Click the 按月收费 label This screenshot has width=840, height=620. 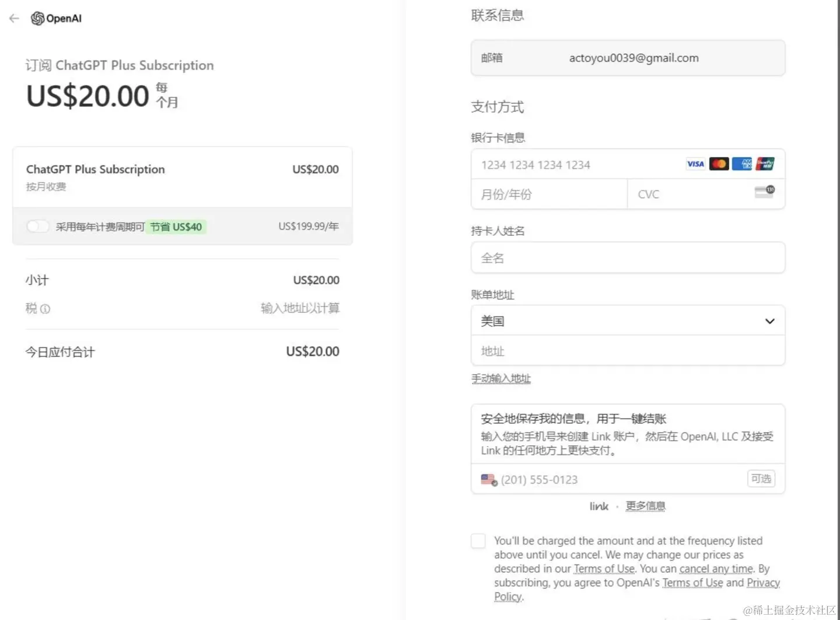pyautogui.click(x=46, y=187)
